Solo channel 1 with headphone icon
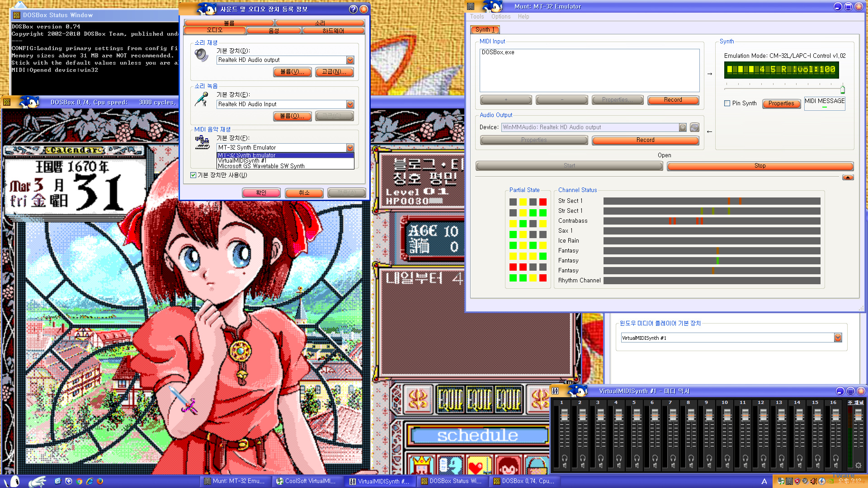Image resolution: width=868 pixels, height=488 pixels. pos(564,458)
